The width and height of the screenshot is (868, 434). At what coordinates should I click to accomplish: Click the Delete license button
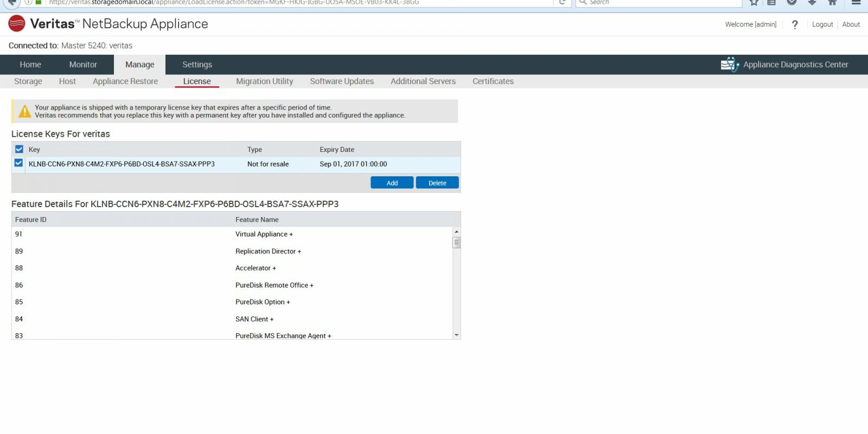437,183
